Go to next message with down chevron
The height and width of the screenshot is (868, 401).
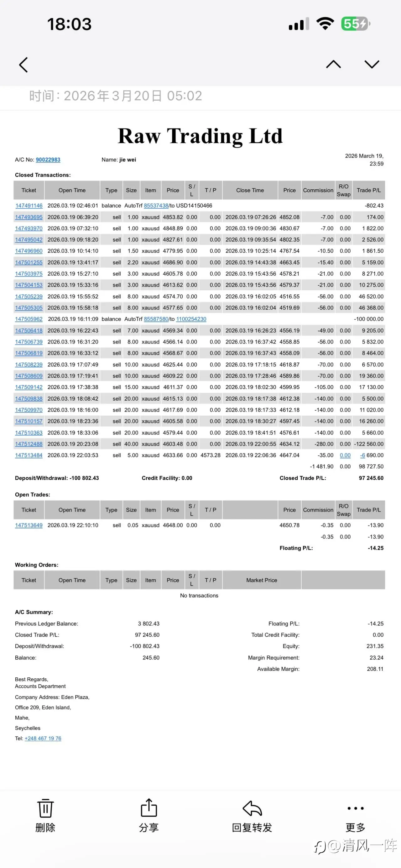372,64
